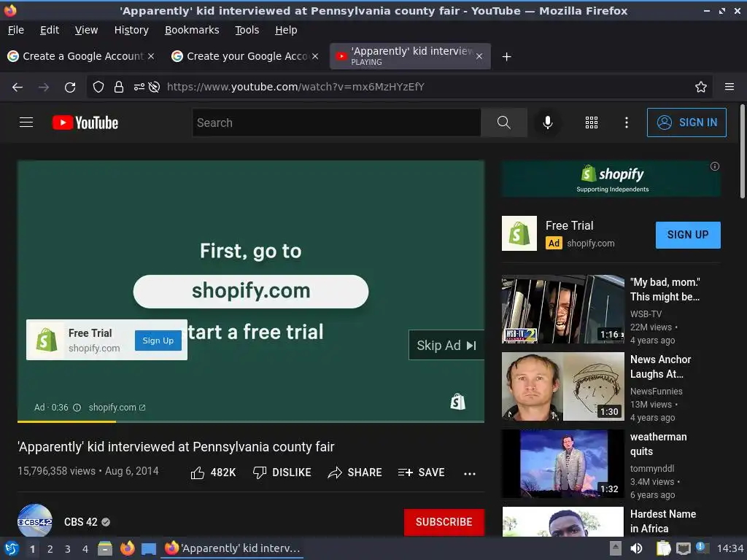Click the Shopify Supporting Independents banner
The height and width of the screenshot is (560, 747).
pyautogui.click(x=611, y=179)
